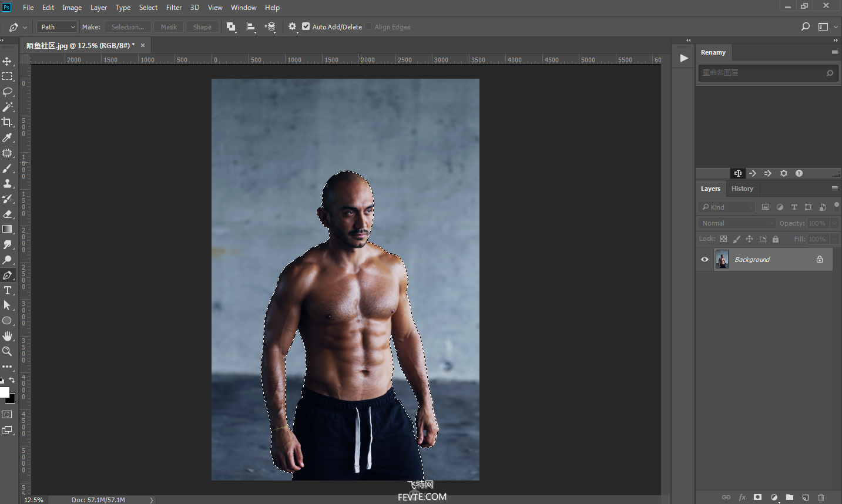Toggle the Align Edges checkbox

368,26
